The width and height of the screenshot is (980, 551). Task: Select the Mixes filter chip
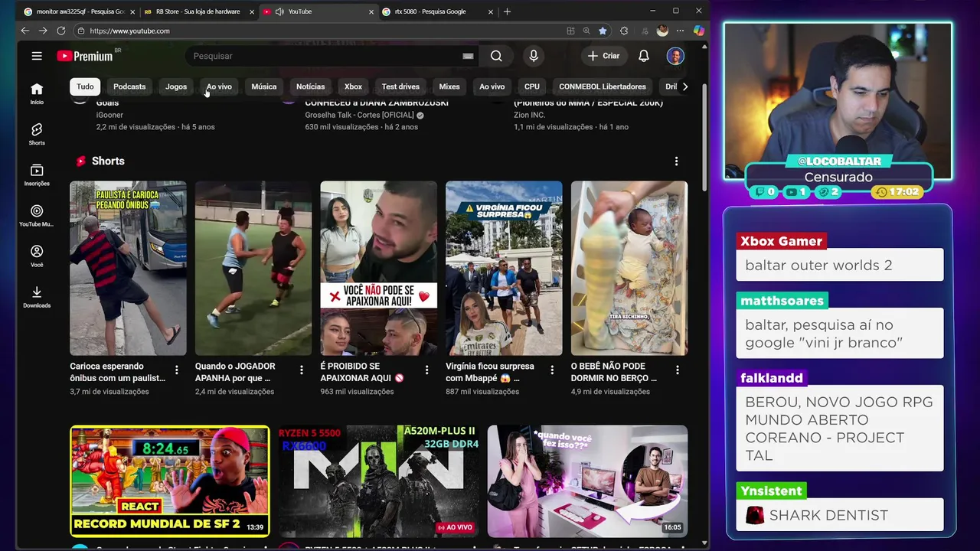[x=449, y=86]
